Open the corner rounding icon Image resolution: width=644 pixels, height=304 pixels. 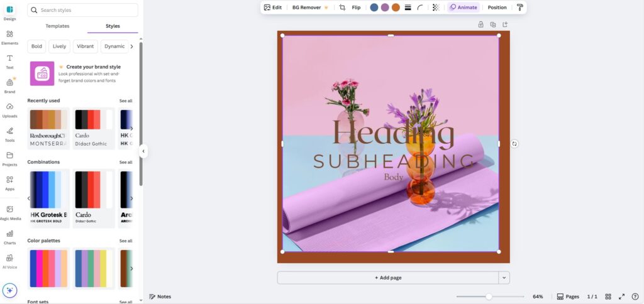pos(419,8)
